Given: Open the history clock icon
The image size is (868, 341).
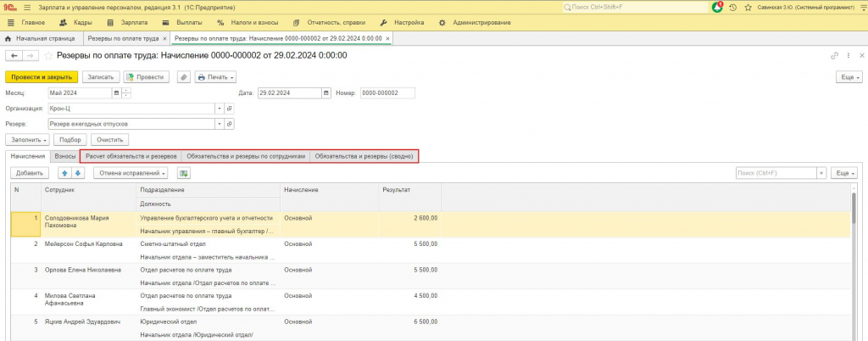Looking at the screenshot, I should click(x=733, y=8).
